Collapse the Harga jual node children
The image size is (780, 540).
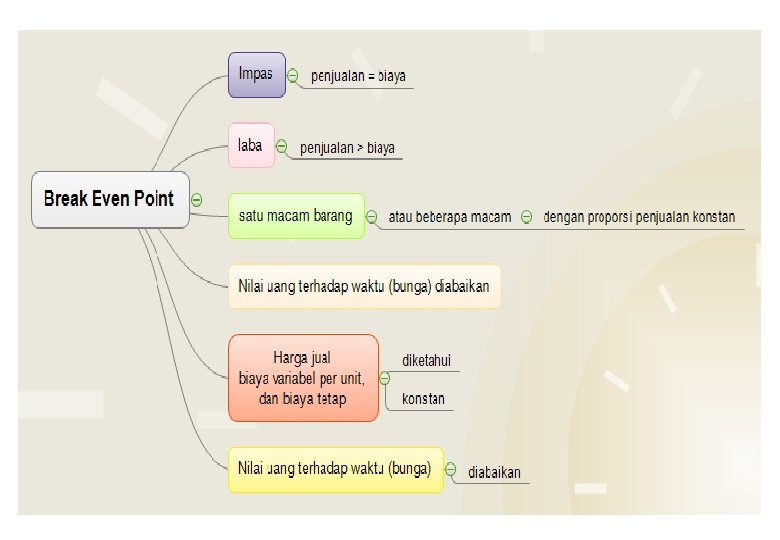pos(385,379)
